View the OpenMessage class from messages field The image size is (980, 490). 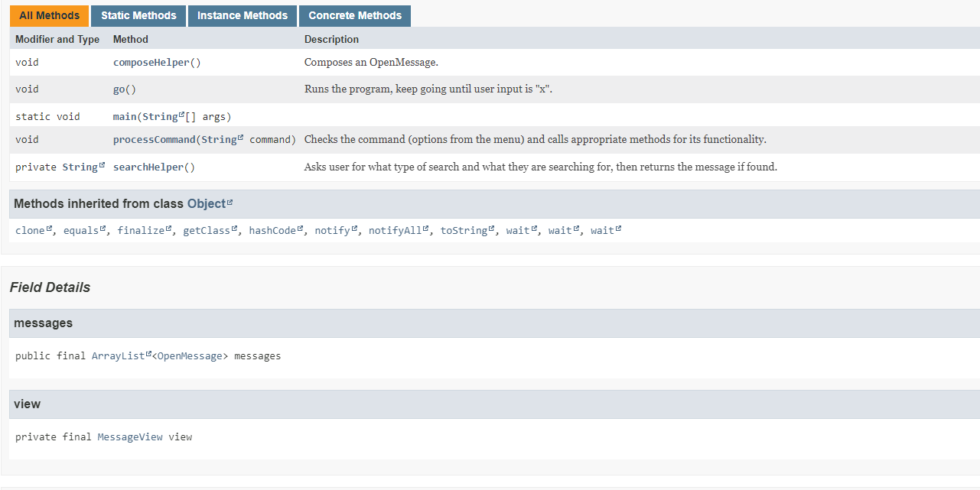pyautogui.click(x=189, y=355)
